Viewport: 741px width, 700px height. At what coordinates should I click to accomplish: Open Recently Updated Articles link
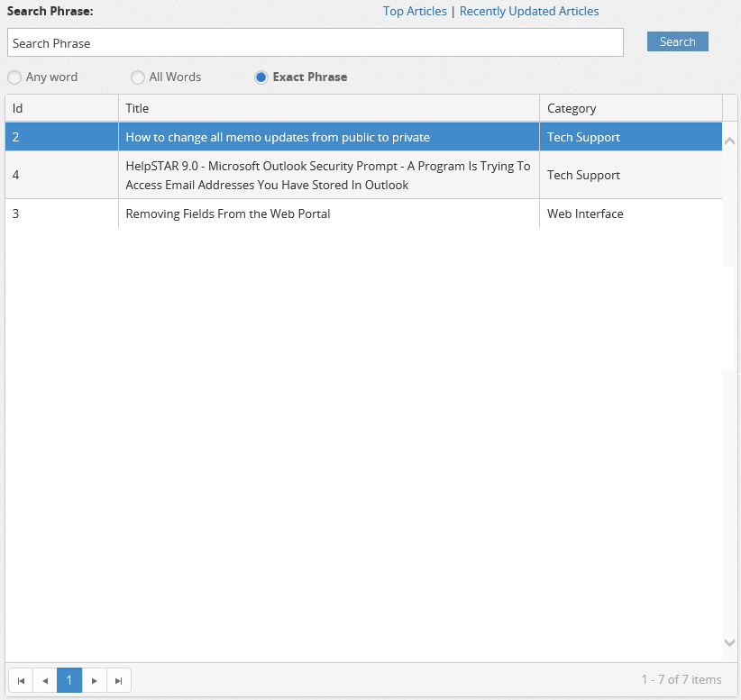tap(529, 12)
